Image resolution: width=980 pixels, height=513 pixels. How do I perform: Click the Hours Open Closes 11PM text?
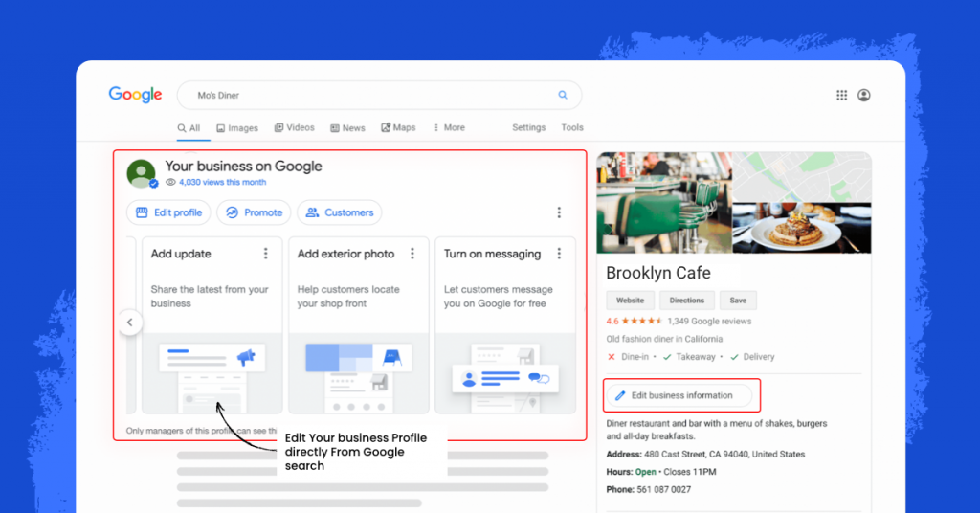pos(661,472)
